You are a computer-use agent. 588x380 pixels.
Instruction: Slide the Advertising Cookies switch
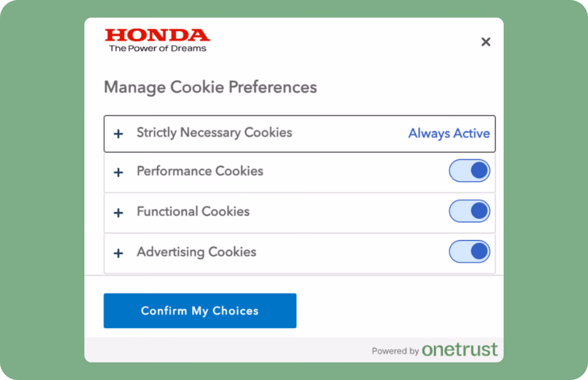tap(469, 251)
